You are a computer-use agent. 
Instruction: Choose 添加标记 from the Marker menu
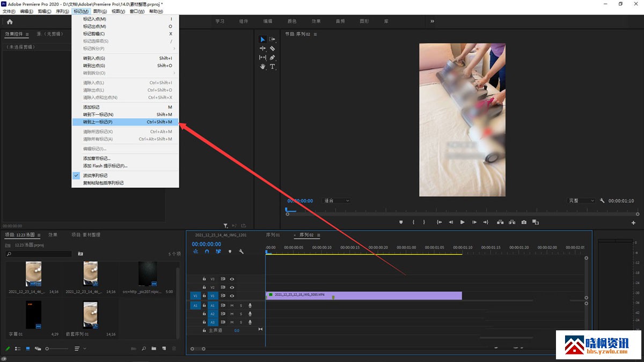pyautogui.click(x=126, y=107)
